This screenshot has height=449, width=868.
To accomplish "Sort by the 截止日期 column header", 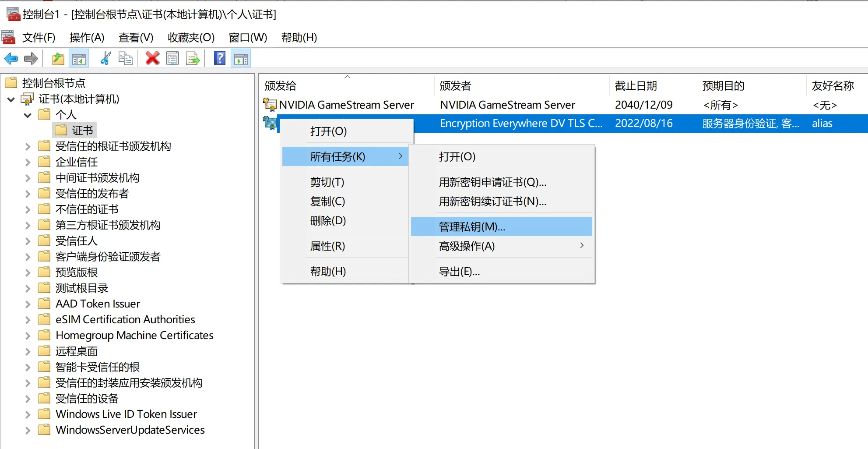I will [x=653, y=85].
